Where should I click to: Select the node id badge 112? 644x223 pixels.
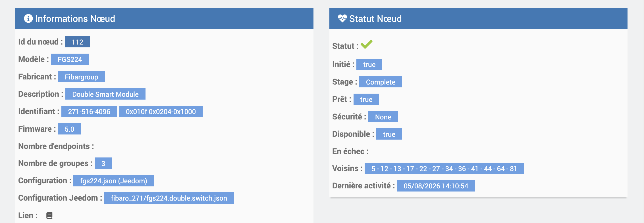[x=77, y=42]
